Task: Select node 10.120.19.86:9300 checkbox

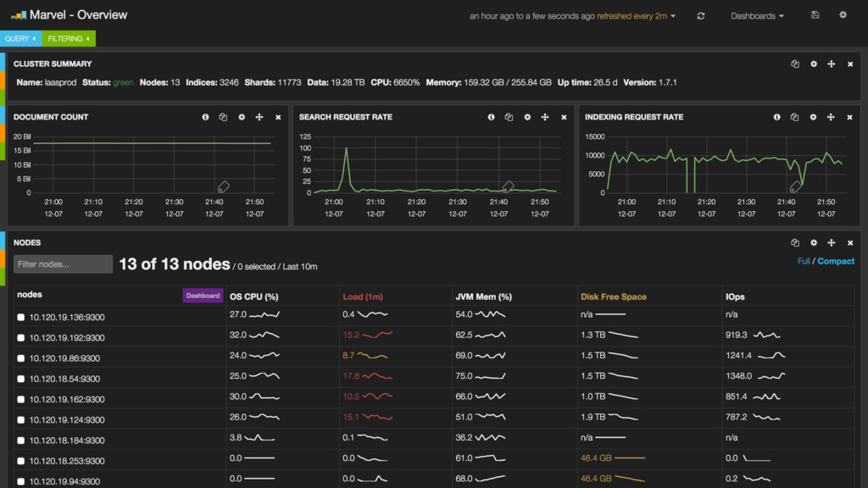Action: (x=21, y=358)
